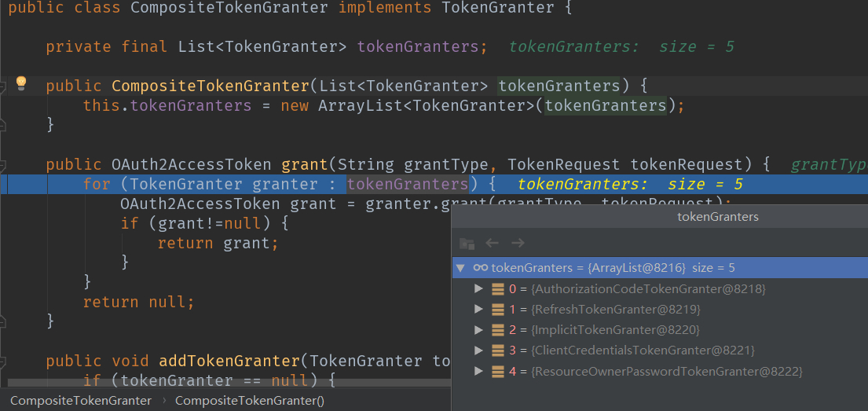868x411 pixels.
Task: Click the field icon of RefreshTokenGranter row
Action: [498, 309]
